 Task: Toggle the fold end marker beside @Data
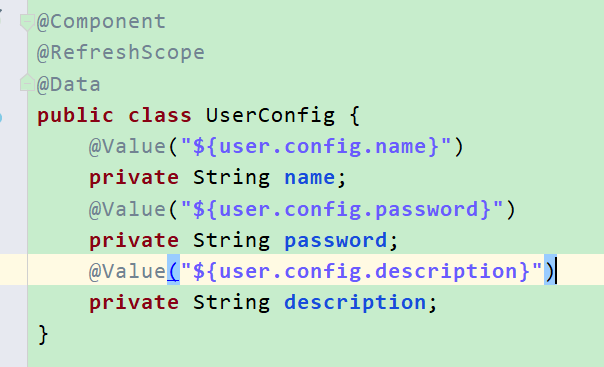(27, 82)
